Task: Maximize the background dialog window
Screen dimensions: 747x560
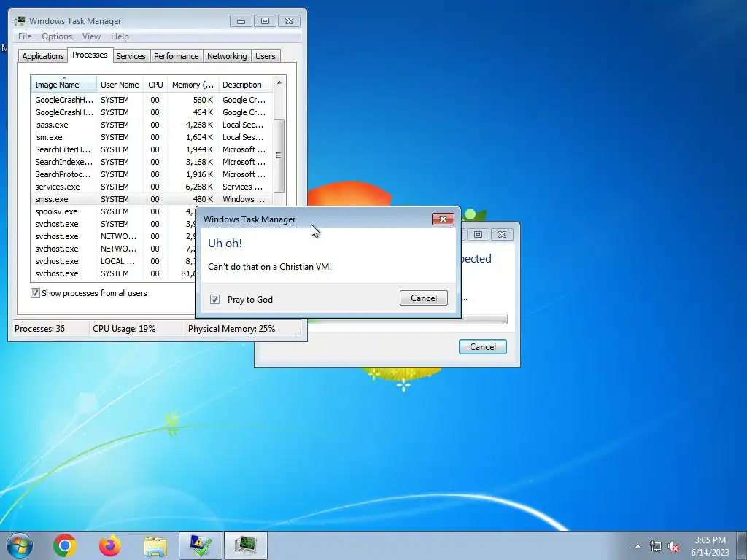Action: click(479, 234)
